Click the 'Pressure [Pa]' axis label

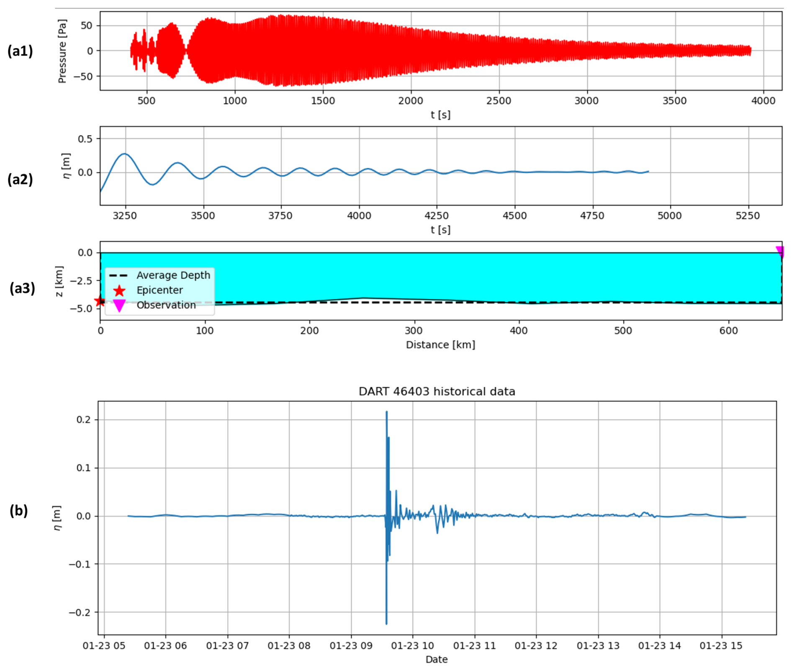click(x=62, y=51)
